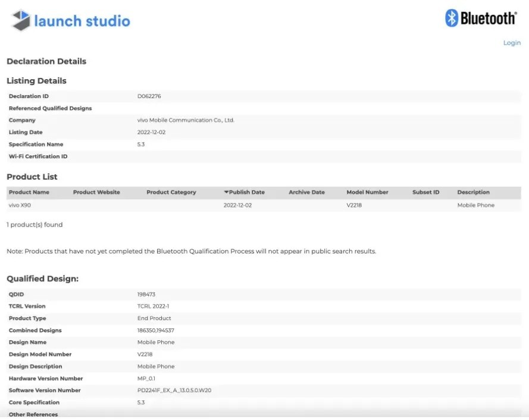Click the Declaration ID label
The height and width of the screenshot is (420, 529).
[x=29, y=96]
